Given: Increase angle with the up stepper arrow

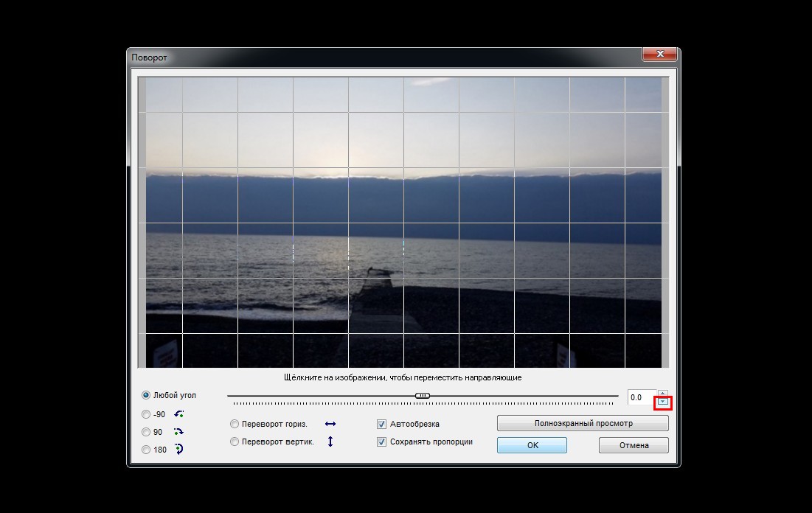Looking at the screenshot, I should [x=662, y=393].
